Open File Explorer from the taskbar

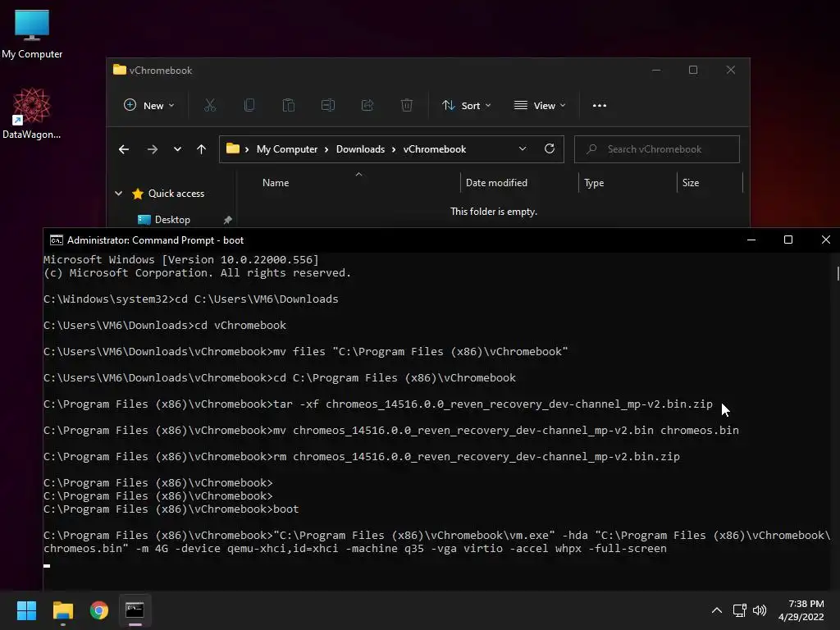tap(62, 610)
